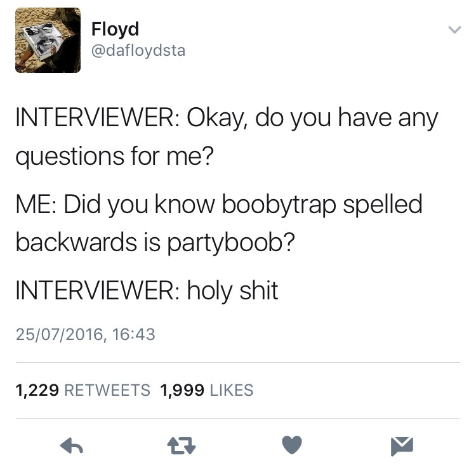Viewport: 476px width, 463px height.
Task: Open Floyd's profile picture avatar
Action: (x=48, y=40)
